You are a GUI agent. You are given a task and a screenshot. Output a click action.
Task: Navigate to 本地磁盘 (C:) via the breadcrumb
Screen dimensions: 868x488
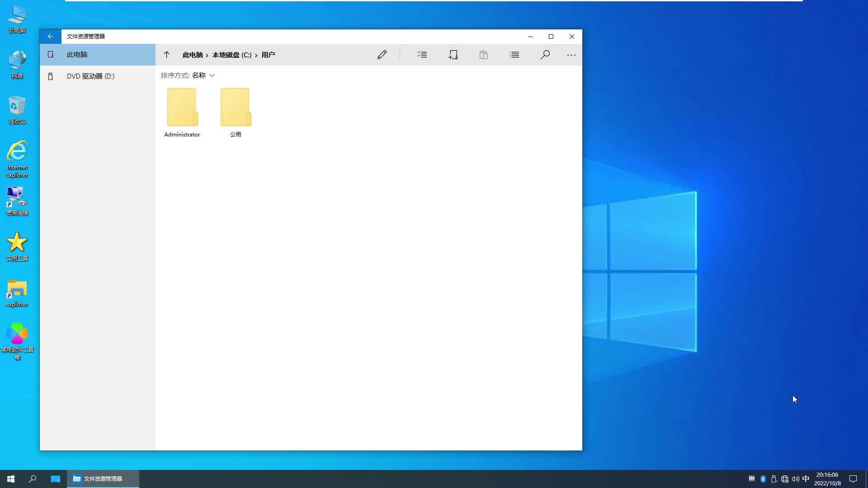coord(232,55)
